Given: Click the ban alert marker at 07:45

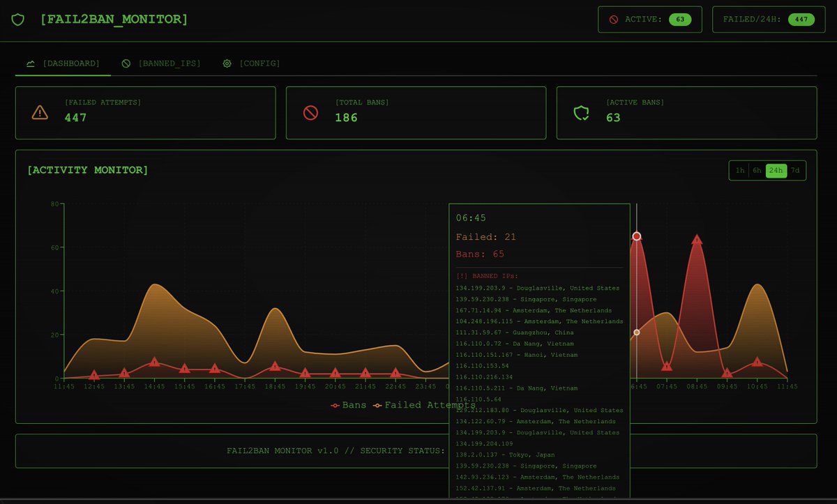Looking at the screenshot, I should click(x=667, y=366).
